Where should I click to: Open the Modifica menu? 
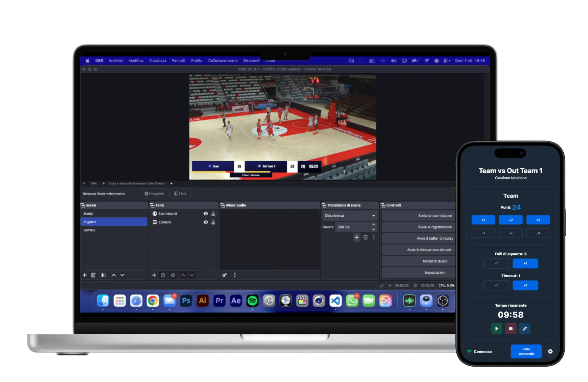coord(136,60)
